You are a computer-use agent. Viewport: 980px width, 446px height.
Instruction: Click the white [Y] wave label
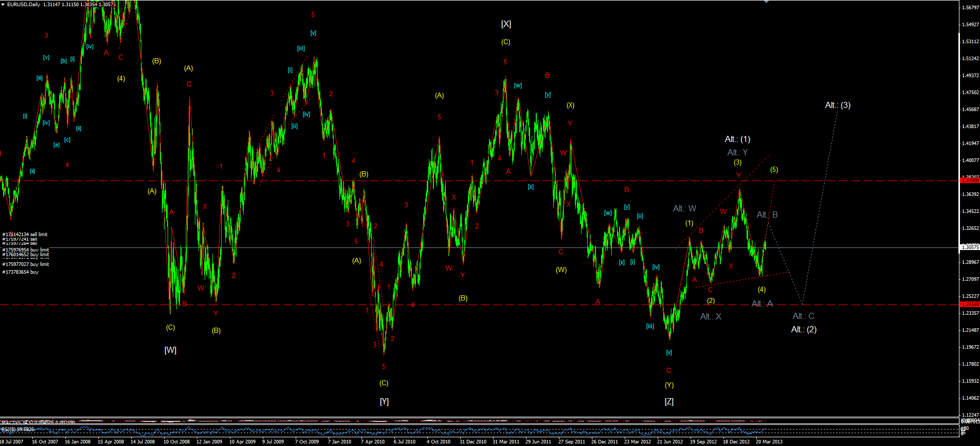coord(384,402)
